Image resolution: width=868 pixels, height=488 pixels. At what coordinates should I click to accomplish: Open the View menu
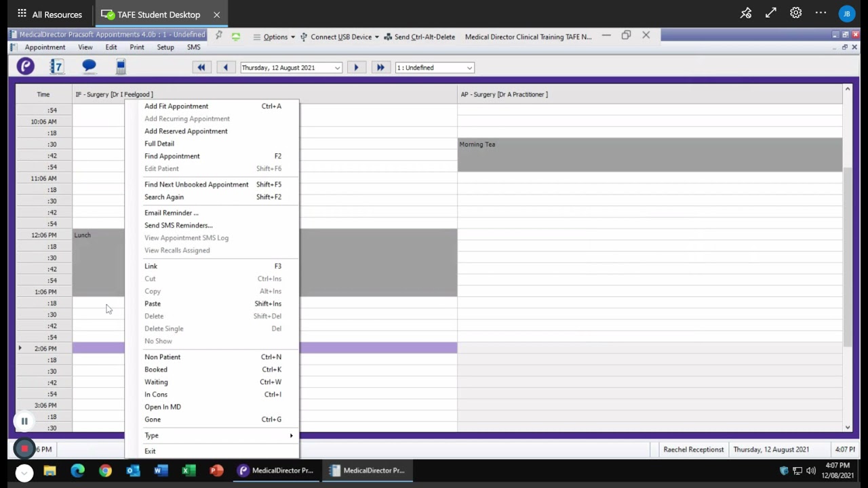pyautogui.click(x=85, y=47)
